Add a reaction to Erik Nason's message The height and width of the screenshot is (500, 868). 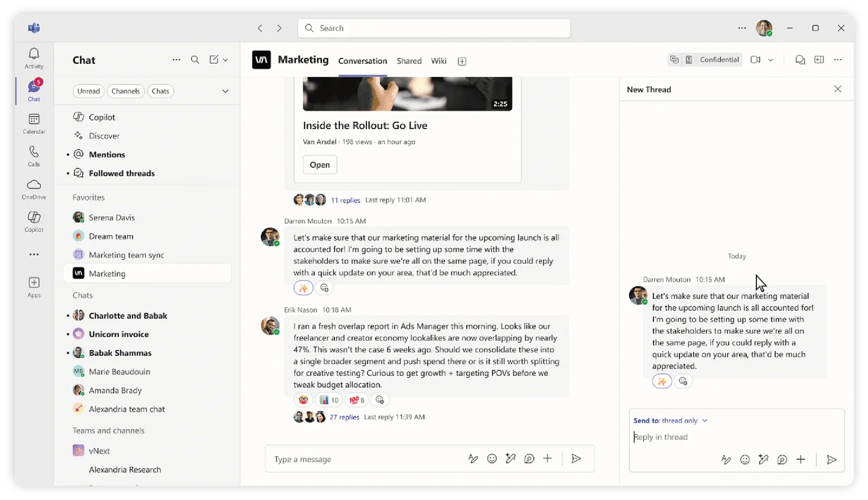pos(380,400)
